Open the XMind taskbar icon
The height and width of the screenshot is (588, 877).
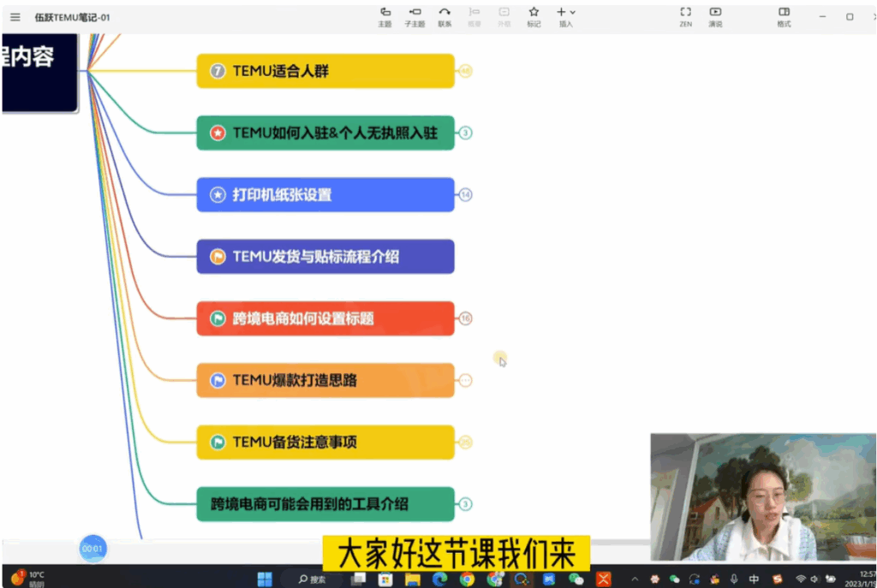point(603,579)
